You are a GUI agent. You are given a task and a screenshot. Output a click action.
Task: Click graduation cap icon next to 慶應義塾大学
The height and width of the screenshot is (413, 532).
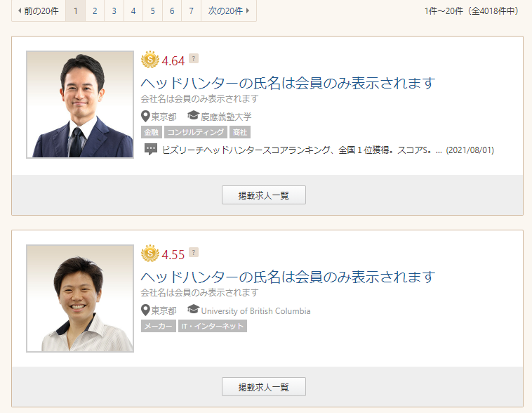coord(193,115)
